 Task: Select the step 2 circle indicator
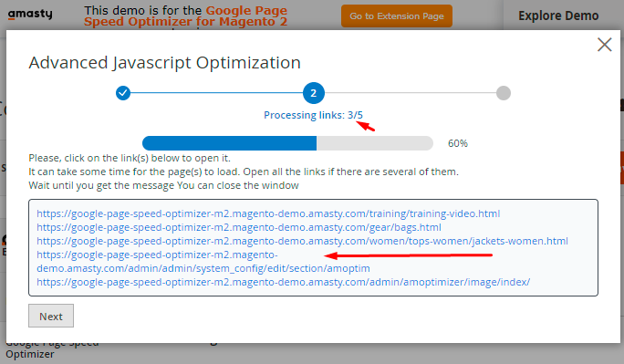[x=314, y=93]
